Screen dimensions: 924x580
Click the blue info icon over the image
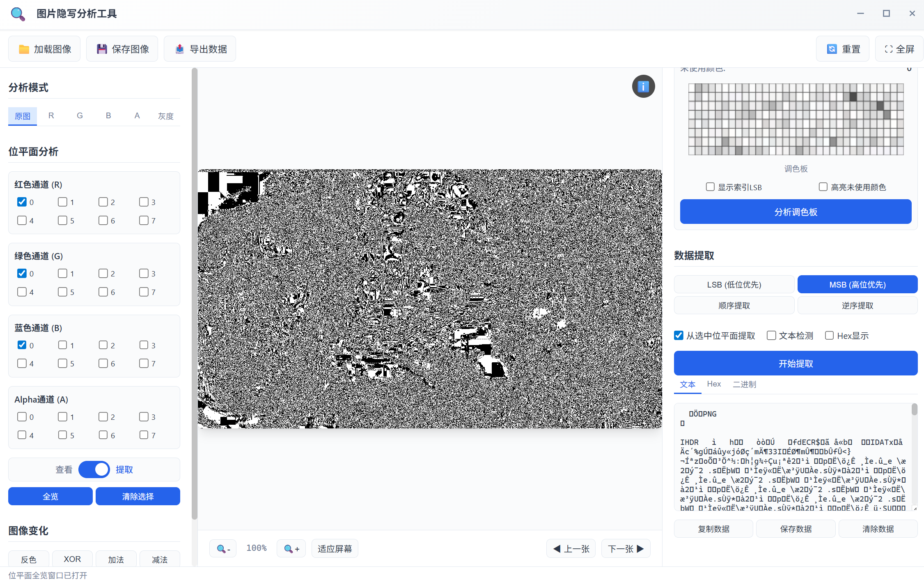click(643, 86)
